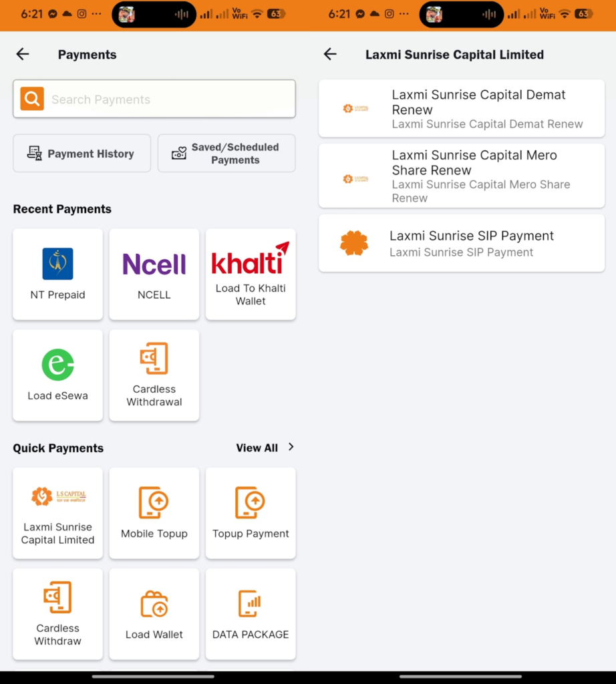Open Cardless Withdrawal recent payment

click(x=154, y=375)
